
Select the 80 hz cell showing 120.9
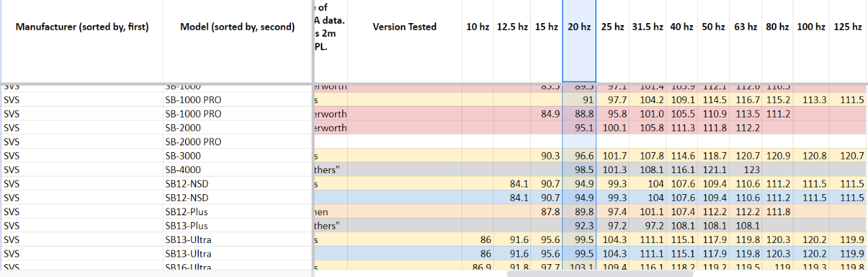777,155
